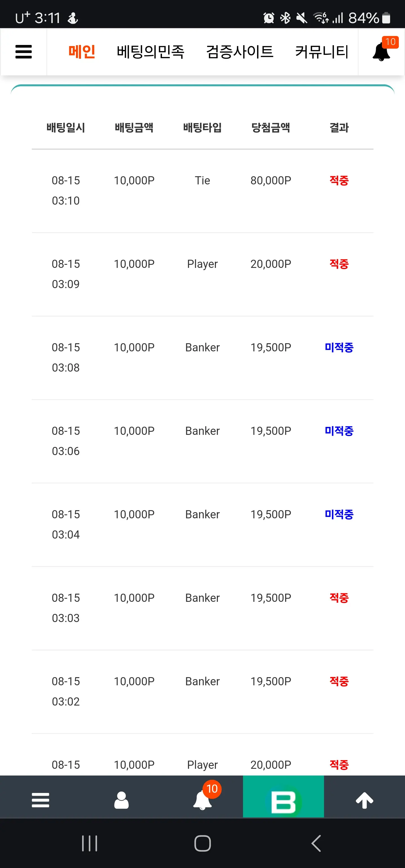This screenshot has width=405, height=868.
Task: Tap the up arrow to go to top
Action: click(x=364, y=800)
